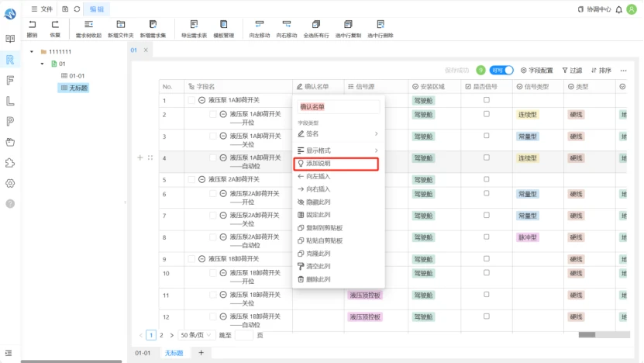Viewport: 644px width, 363px height.
Task: Click the user avatar icon
Action: tap(632, 9)
